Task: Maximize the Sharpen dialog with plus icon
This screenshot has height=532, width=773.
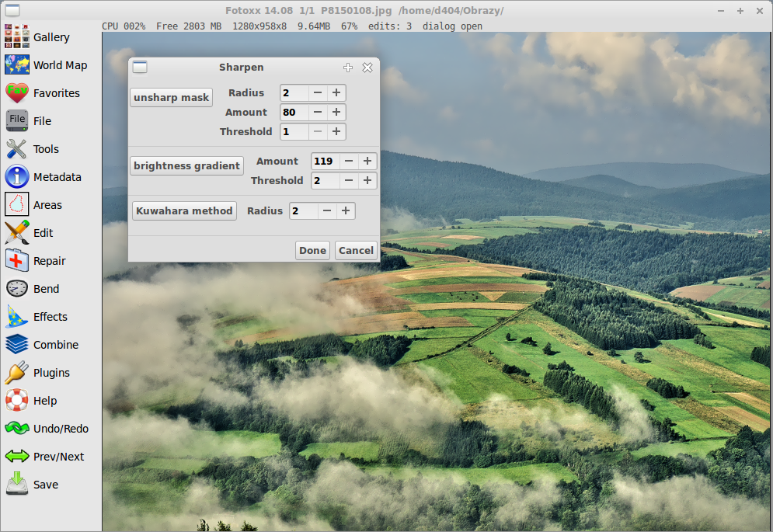Action: coord(348,68)
